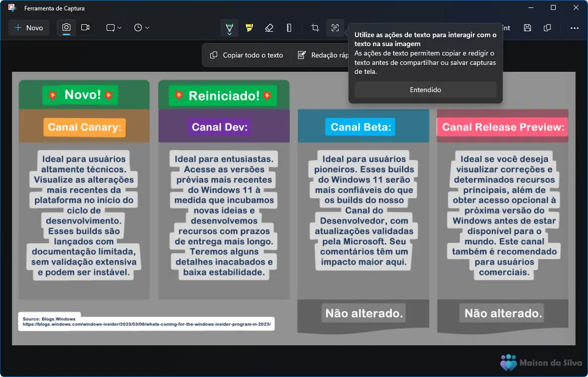Open the three-dot more options menu
Screen dimensions: 588x377
(x=574, y=28)
